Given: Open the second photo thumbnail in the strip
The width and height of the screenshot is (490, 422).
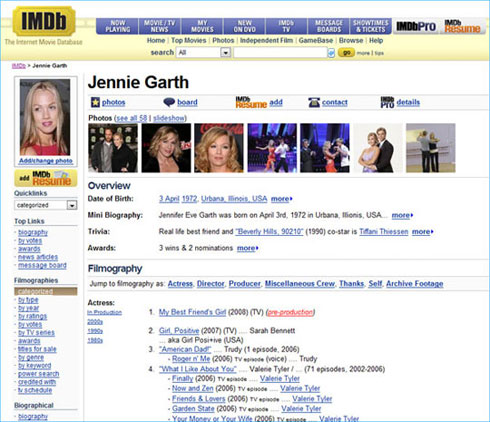Looking at the screenshot, I should pyautogui.click(x=166, y=148).
